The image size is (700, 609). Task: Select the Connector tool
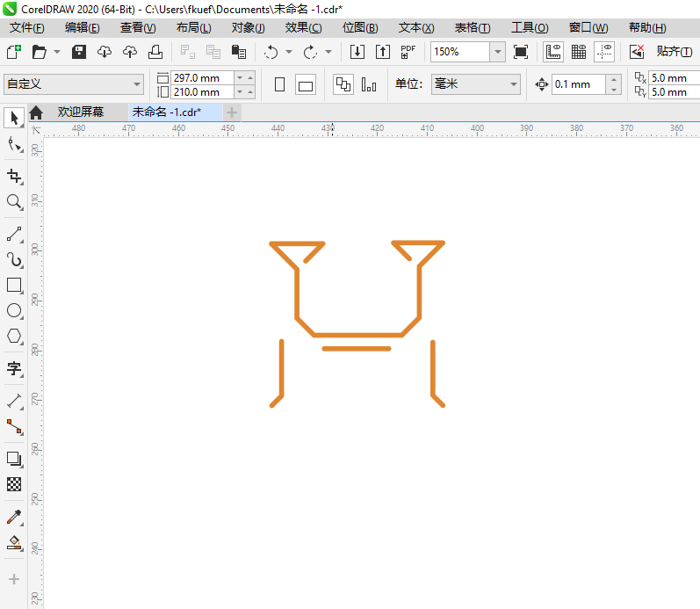pos(14,427)
